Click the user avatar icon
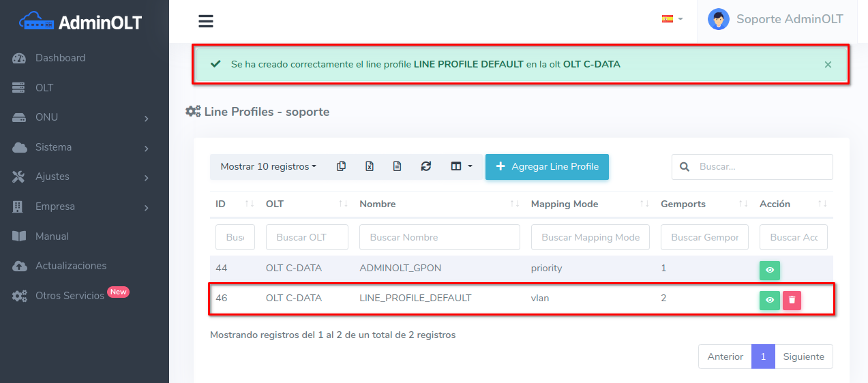Viewport: 868px width, 383px height. [x=718, y=19]
